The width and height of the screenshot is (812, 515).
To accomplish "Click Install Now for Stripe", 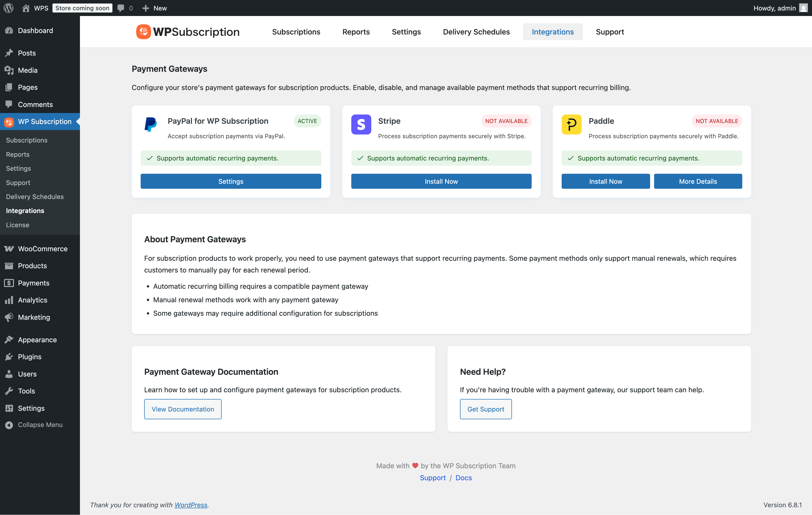I will pos(441,181).
